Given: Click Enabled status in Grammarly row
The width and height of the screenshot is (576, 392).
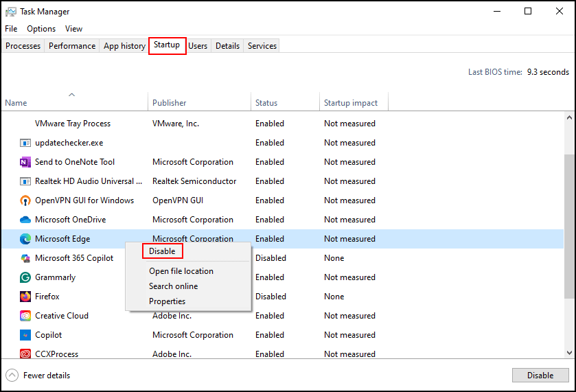Looking at the screenshot, I should (270, 277).
